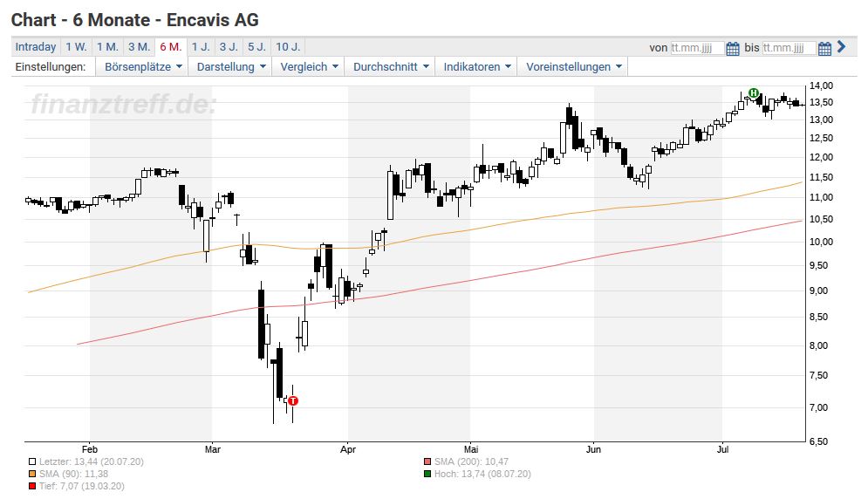Click the chart title 'Chart - 6 Monate - Encavis AG'
This screenshot has width=868, height=499.
(135, 20)
